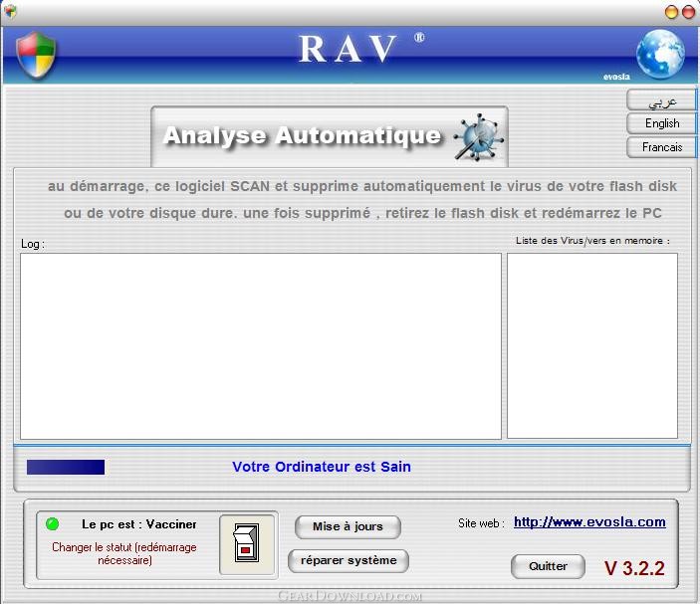The image size is (700, 604).
Task: Click the réparer système button
Action: pyautogui.click(x=349, y=561)
